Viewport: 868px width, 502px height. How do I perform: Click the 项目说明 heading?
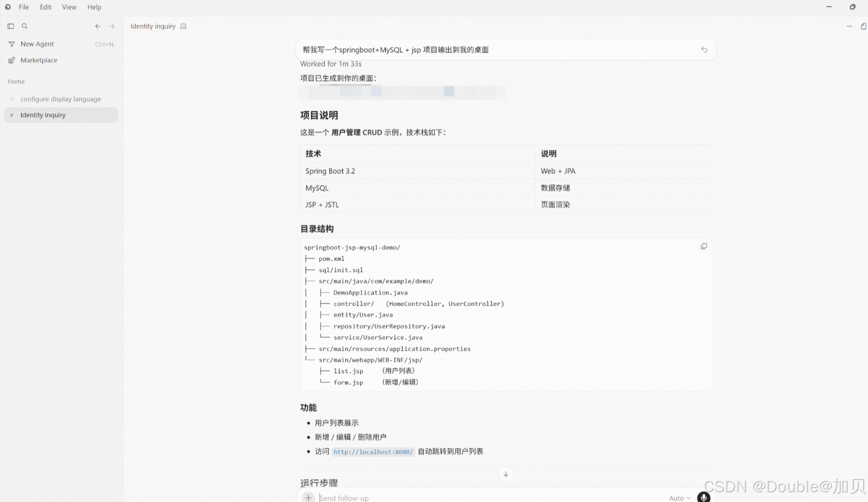point(319,115)
